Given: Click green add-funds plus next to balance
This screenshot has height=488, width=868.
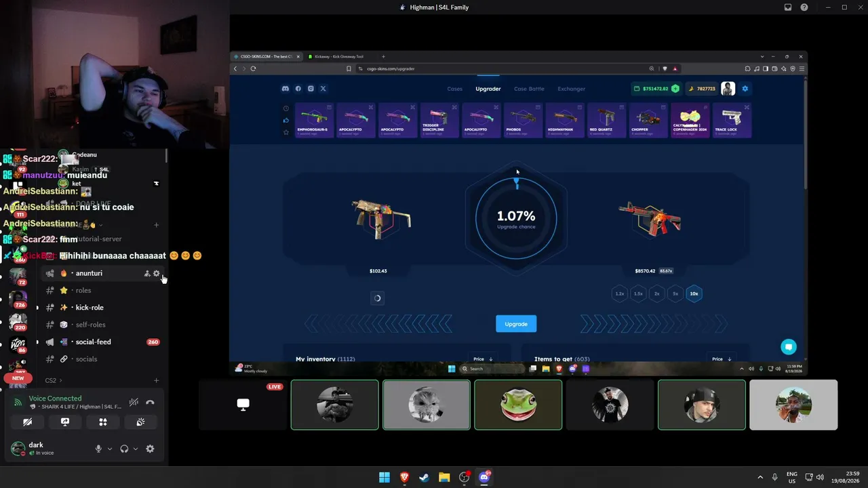Looking at the screenshot, I should click(x=675, y=89).
